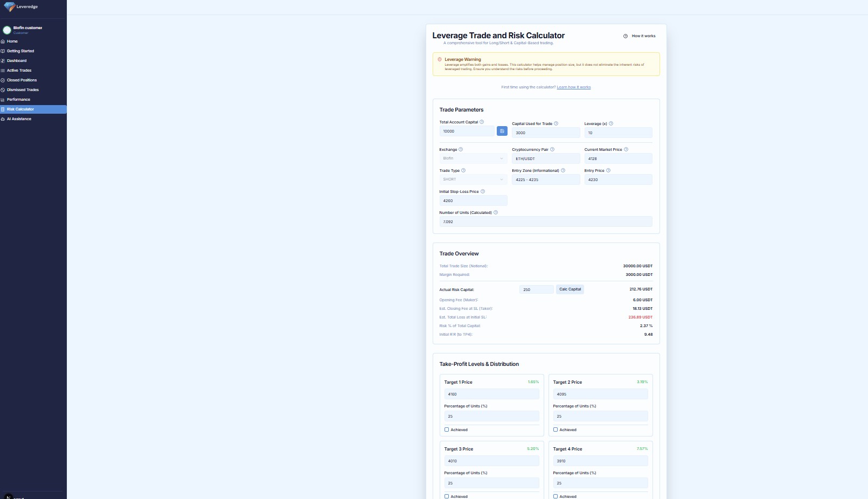Click the Leverage Warning alert icon
Screen dimensions: 868x499
pos(439,59)
